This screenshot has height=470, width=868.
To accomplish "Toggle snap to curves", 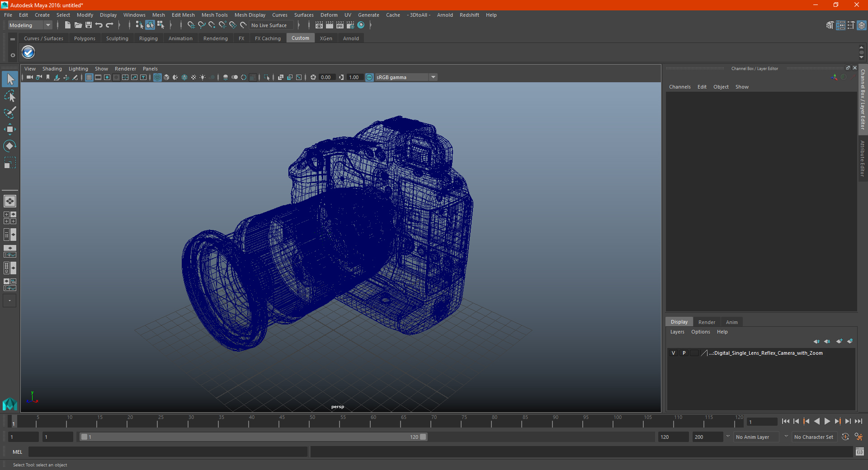I will (202, 25).
